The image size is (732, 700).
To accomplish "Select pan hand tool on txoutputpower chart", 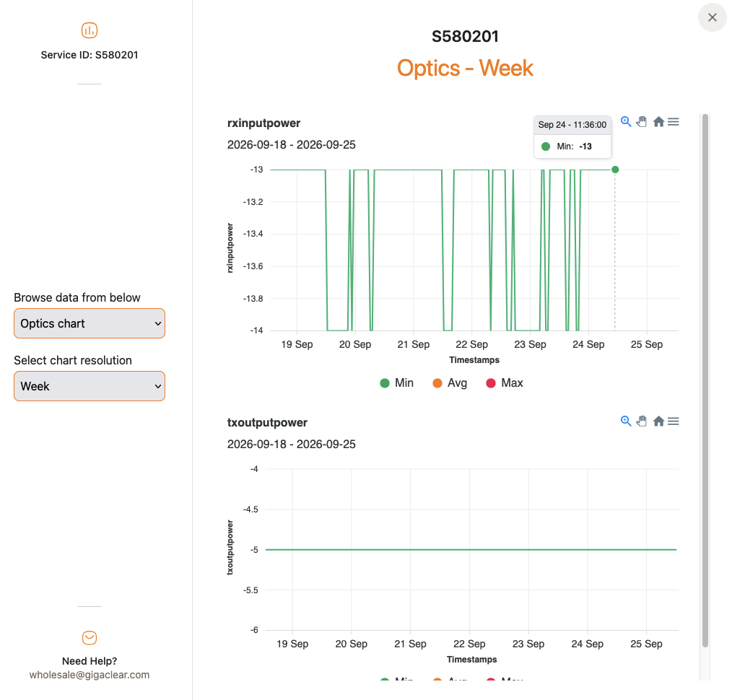I will (x=642, y=421).
